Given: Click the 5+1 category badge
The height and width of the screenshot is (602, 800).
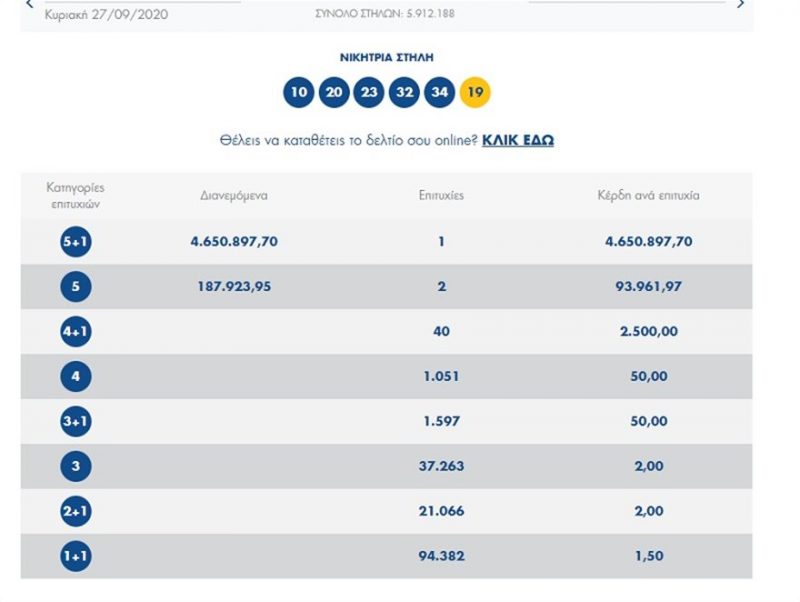Looking at the screenshot, I should 76,242.
